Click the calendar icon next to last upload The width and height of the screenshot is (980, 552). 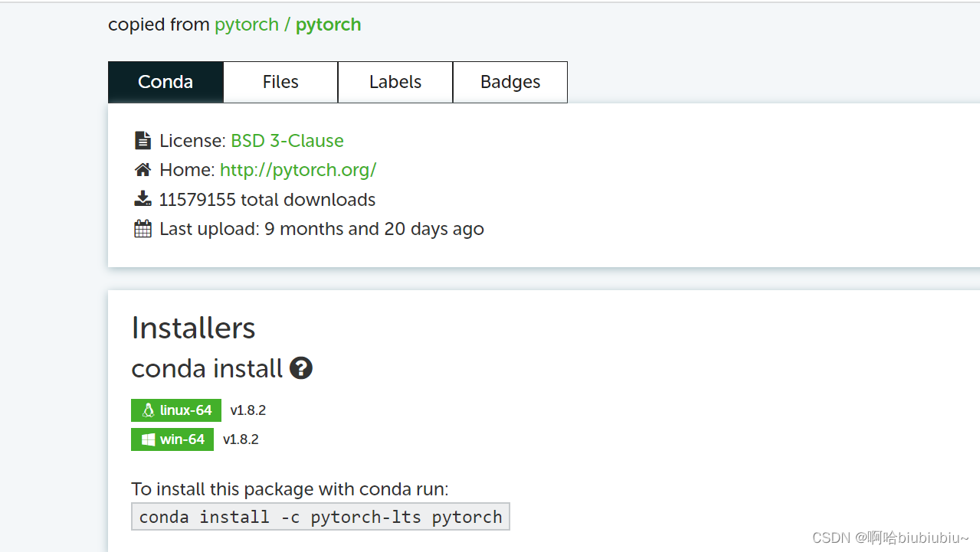point(143,227)
